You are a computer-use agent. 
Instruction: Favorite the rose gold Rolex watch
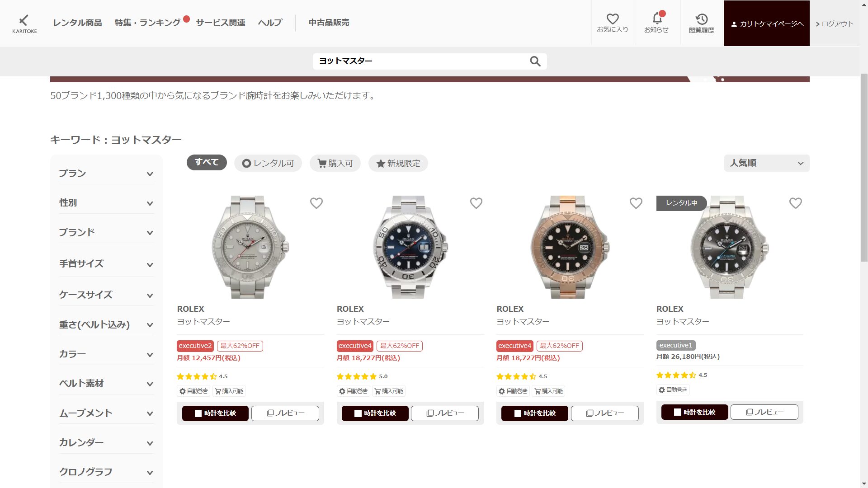click(636, 203)
